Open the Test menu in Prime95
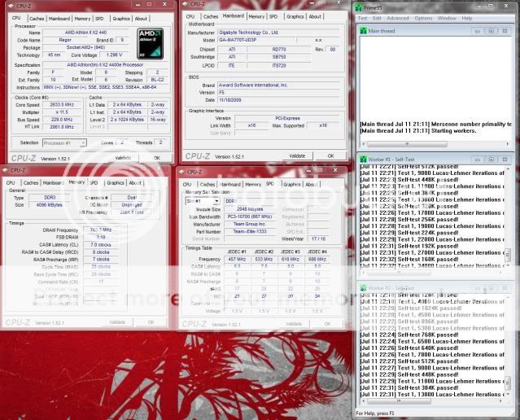This screenshot has width=520, height=420. pyautogui.click(x=363, y=18)
